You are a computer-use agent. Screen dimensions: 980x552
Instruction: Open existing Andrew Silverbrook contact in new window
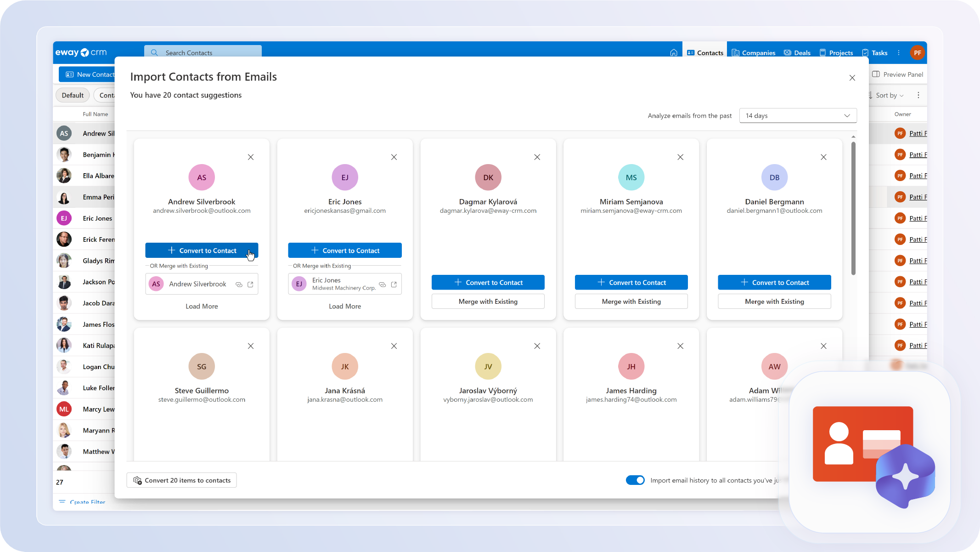[x=250, y=285]
